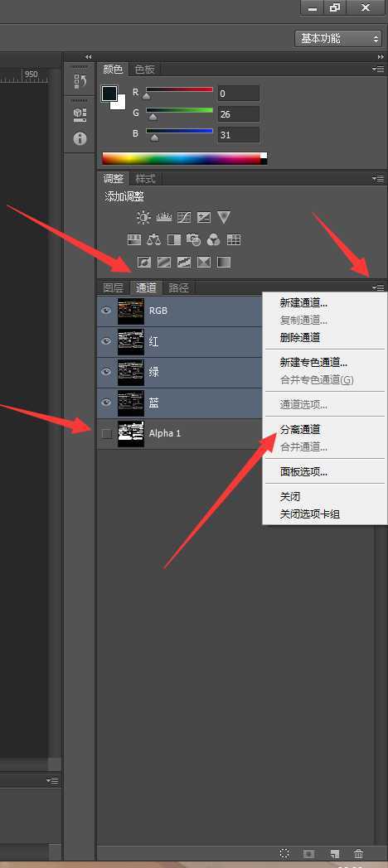Choose 关闭选项卡组 from the menu

coord(325,514)
